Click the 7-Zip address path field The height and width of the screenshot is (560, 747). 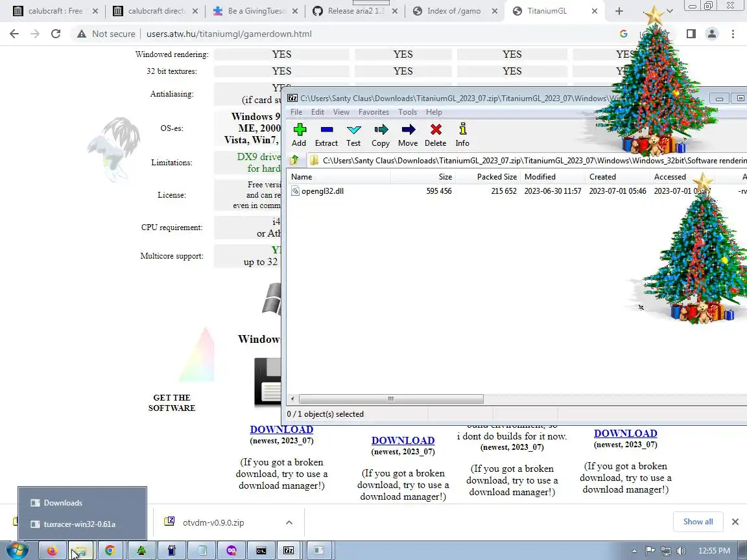tap(527, 161)
